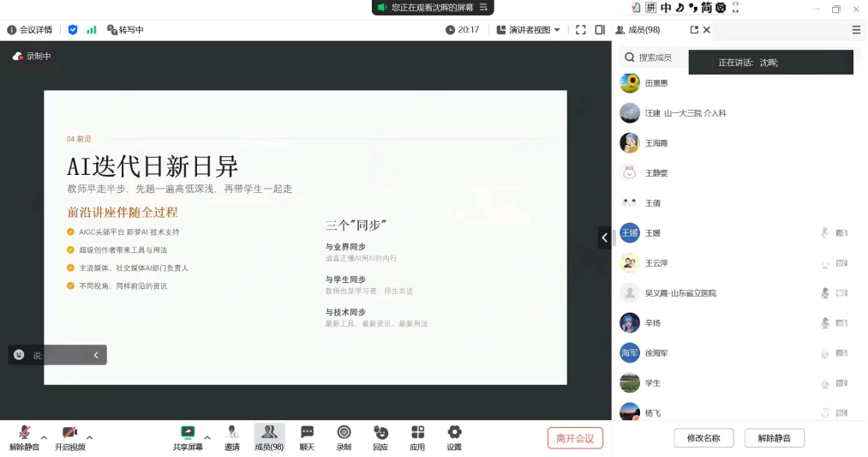Click the blue security shield icon

(x=73, y=30)
